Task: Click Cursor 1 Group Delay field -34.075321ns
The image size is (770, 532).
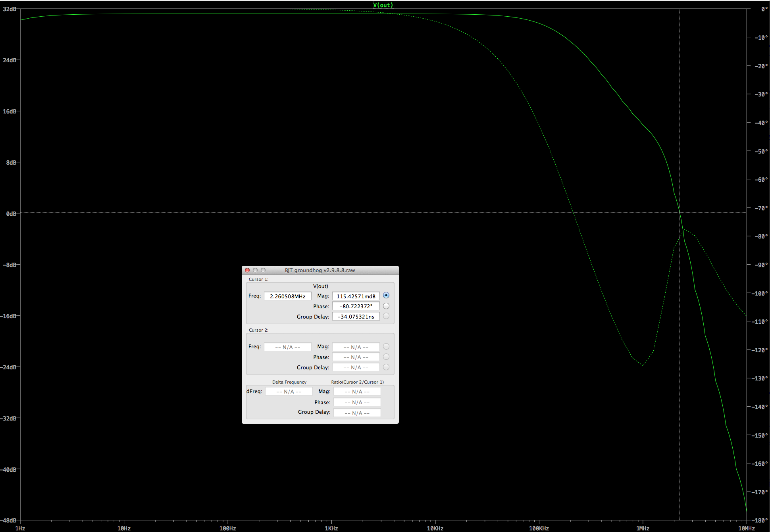Action: (x=356, y=317)
